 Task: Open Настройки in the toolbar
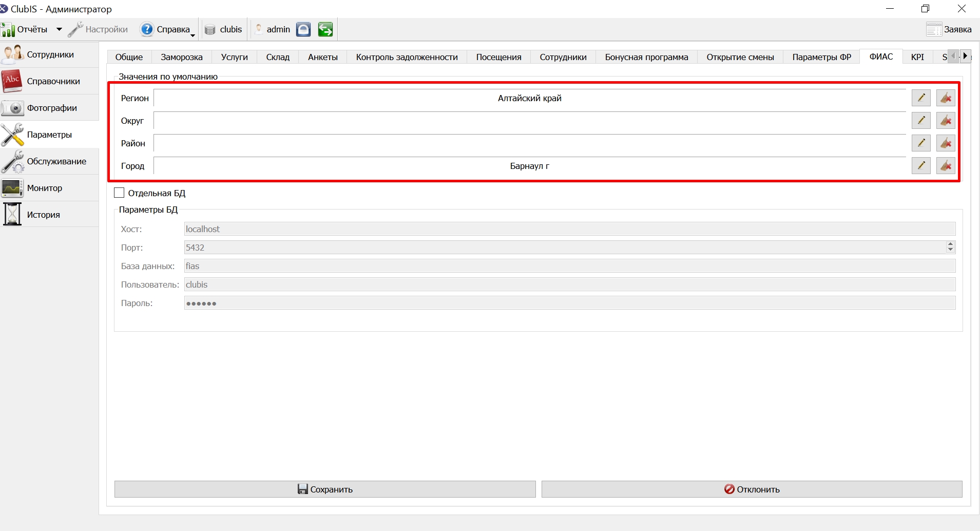(x=98, y=30)
